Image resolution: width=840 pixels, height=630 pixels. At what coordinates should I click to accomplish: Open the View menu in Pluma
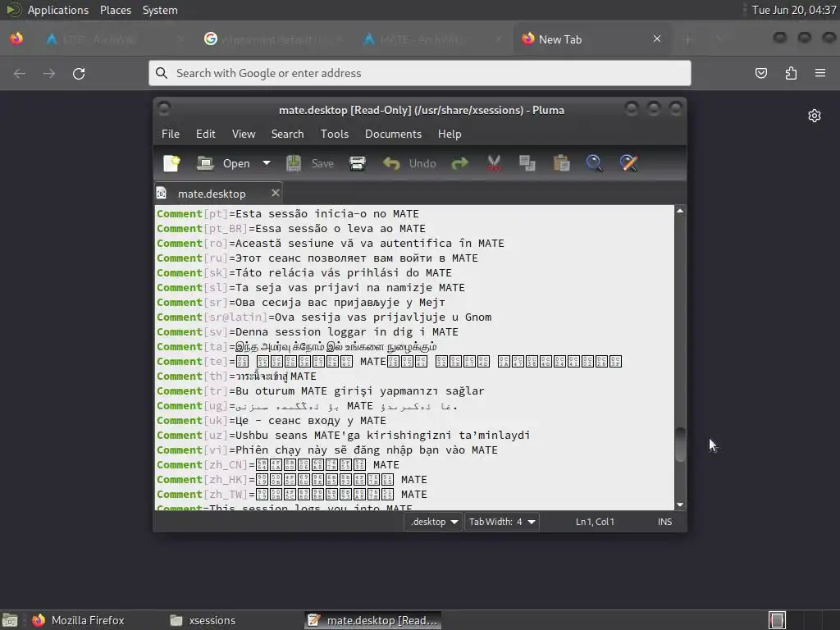[243, 134]
